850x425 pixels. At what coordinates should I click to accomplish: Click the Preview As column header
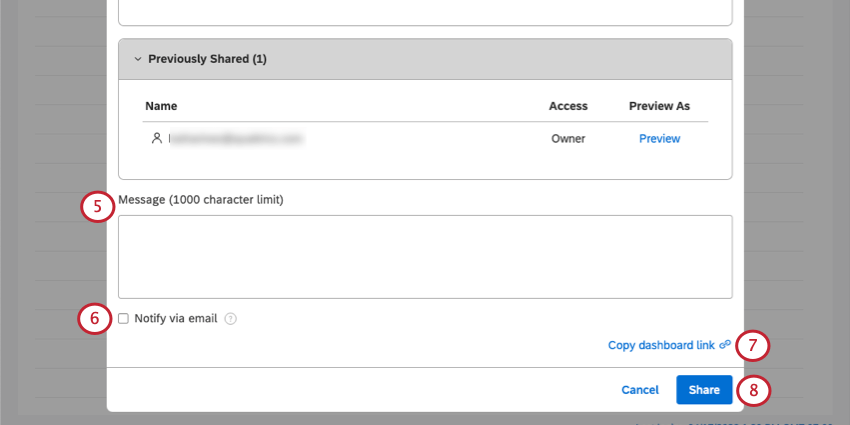659,105
